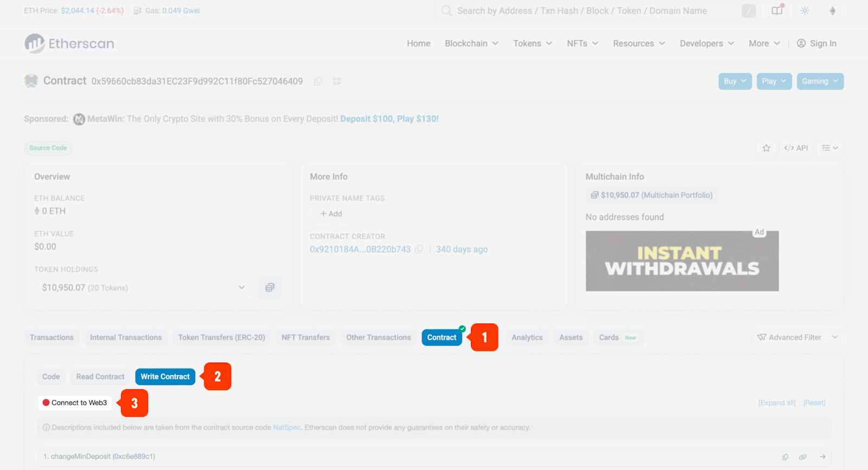868x470 pixels.
Task: Click the Ethereum network icon
Action: [x=832, y=11]
